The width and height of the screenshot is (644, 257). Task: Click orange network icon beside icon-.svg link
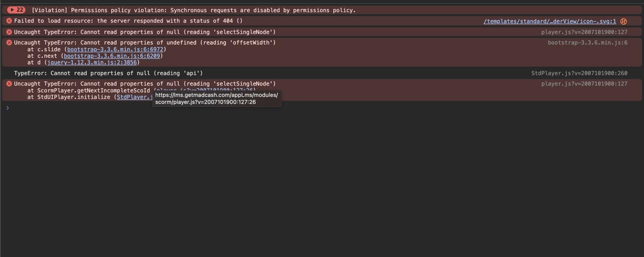pos(623,21)
